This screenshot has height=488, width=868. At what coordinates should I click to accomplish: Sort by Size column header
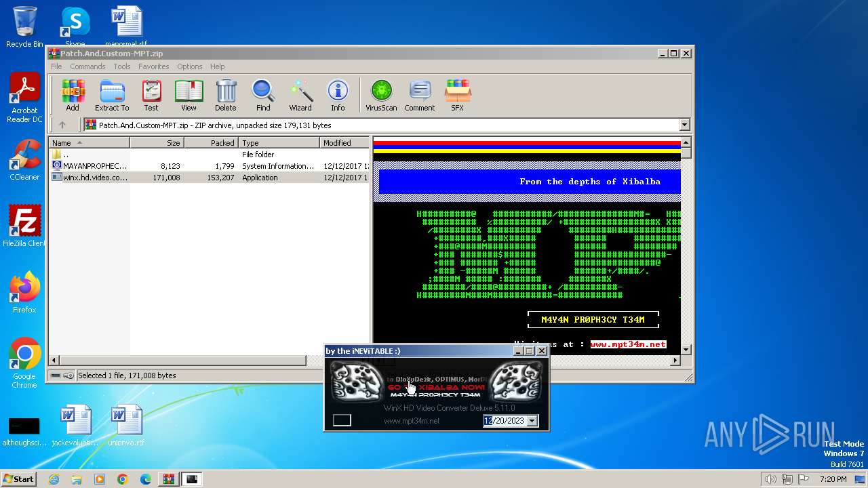[x=157, y=142]
